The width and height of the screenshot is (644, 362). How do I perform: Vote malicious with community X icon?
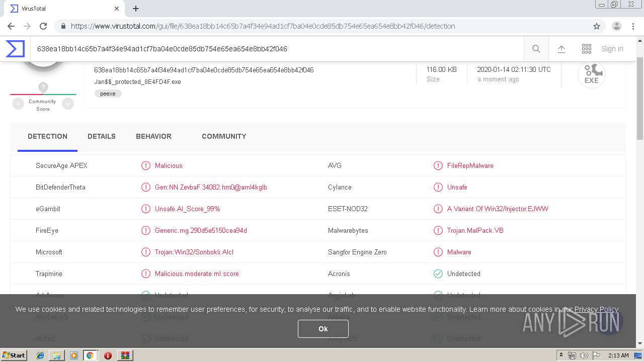18,104
